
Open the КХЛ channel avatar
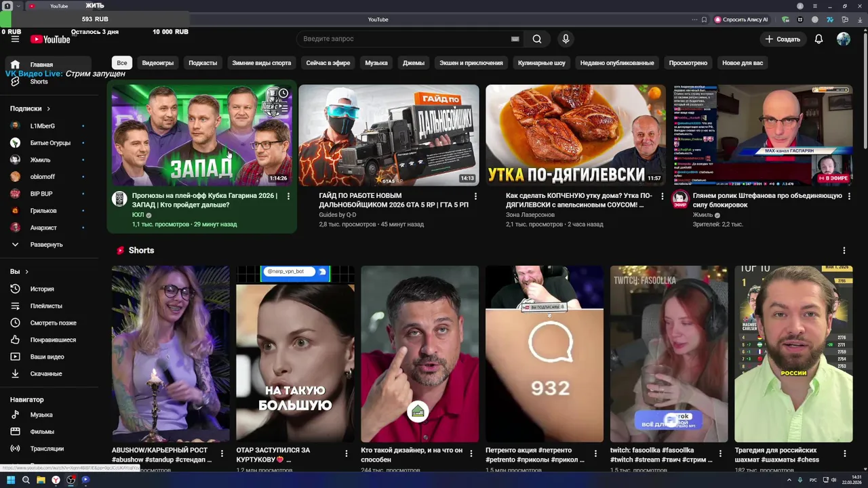pos(119,199)
